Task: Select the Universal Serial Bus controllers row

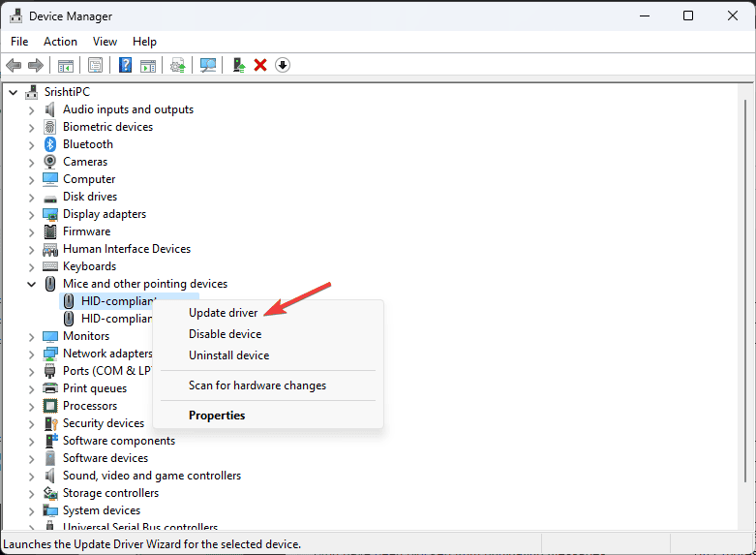Action: pyautogui.click(x=139, y=527)
